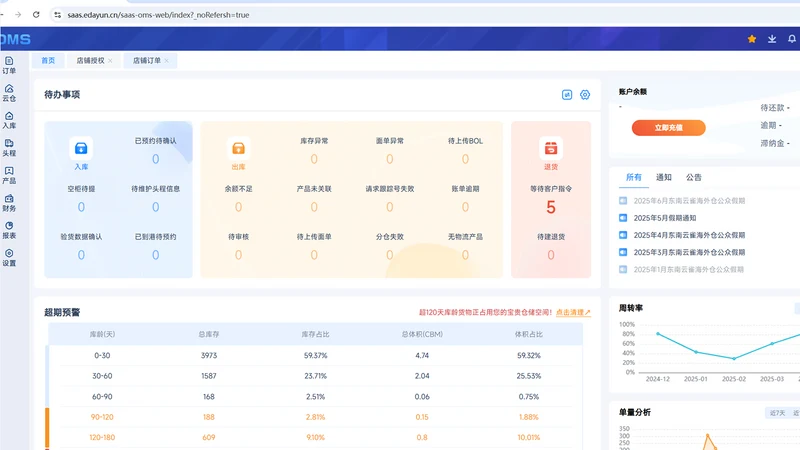Click icon beside 2025年5月假期通知
800x450 pixels.
(623, 218)
